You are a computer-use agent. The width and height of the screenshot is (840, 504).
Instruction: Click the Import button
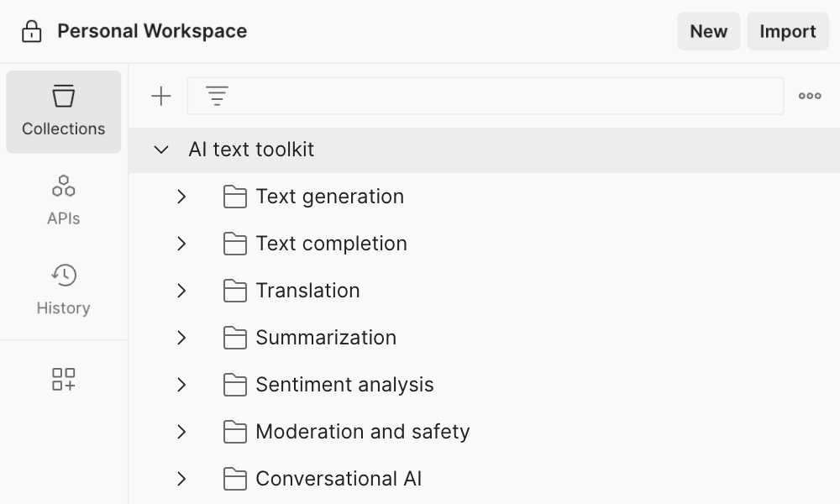tap(787, 32)
